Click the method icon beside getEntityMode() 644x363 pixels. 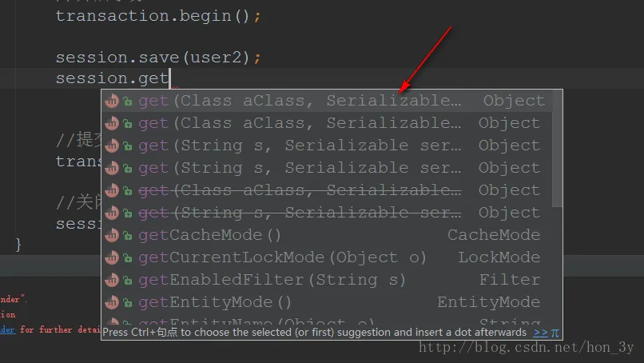click(x=112, y=302)
